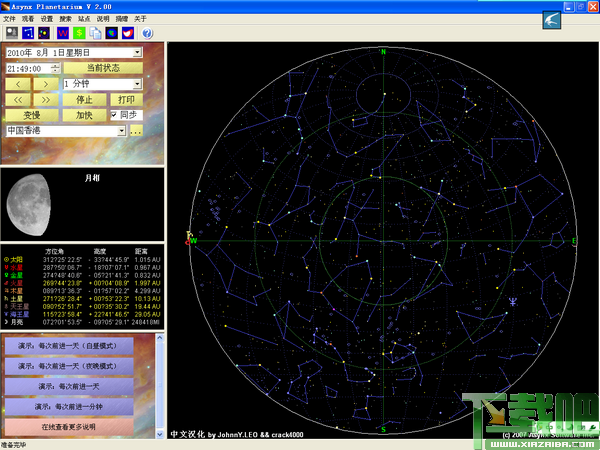
Task: Open the 设置 menu
Action: pyautogui.click(x=47, y=19)
